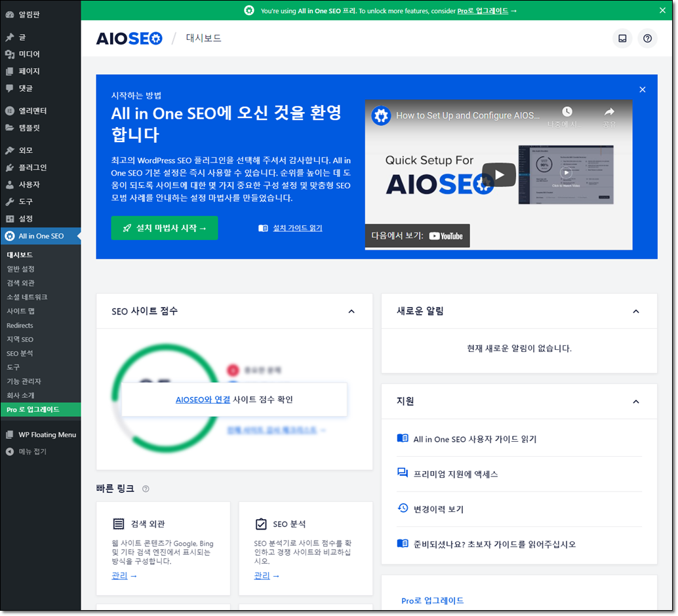This screenshot has height=616, width=678.
Task: Click the share arrow icon on video
Action: (609, 111)
